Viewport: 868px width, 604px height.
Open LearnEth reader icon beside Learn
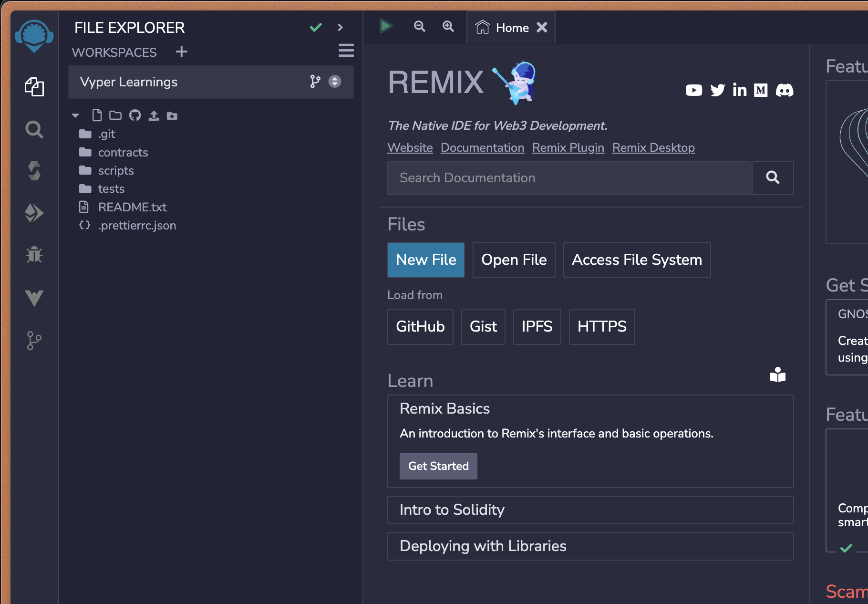coord(777,375)
